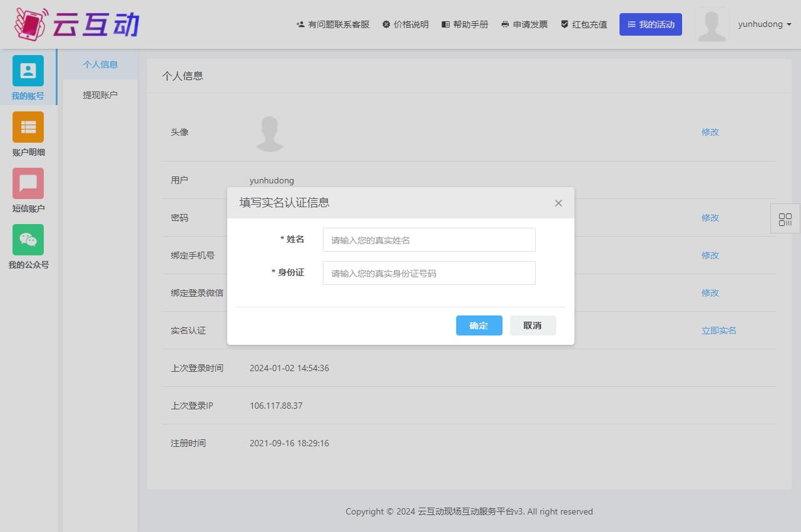Click 我的活动 My Activities button
The image size is (801, 532).
[650, 24]
